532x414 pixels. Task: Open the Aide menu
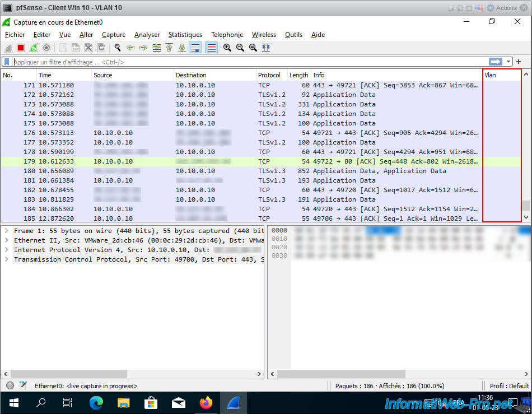coord(318,35)
